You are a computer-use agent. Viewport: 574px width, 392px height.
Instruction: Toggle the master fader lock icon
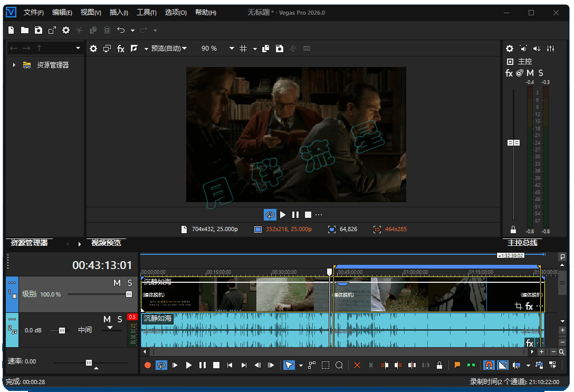[x=513, y=230]
